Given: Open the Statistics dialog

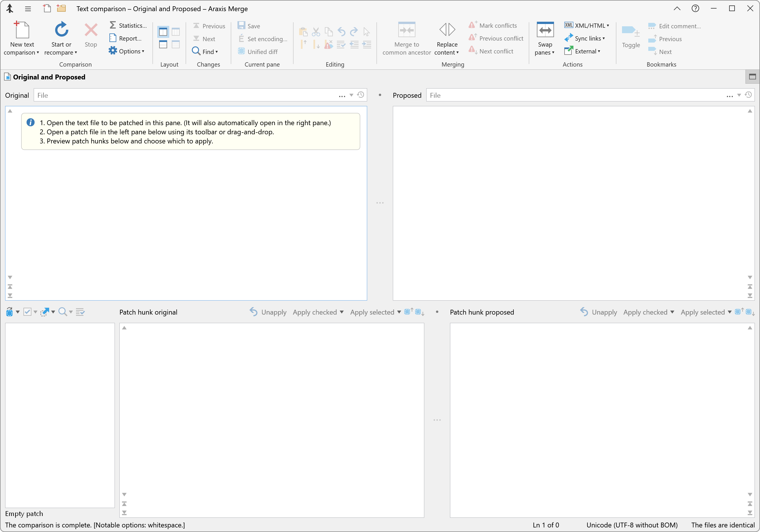Looking at the screenshot, I should (128, 25).
